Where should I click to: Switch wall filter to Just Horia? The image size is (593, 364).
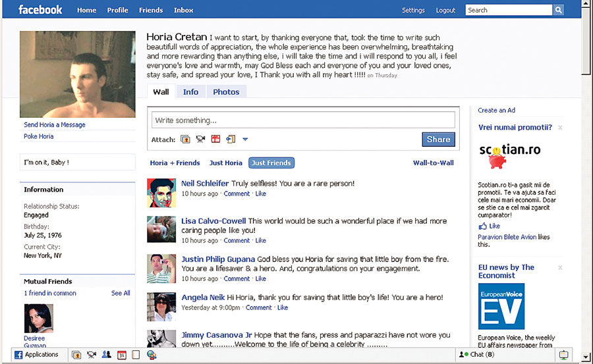click(225, 163)
